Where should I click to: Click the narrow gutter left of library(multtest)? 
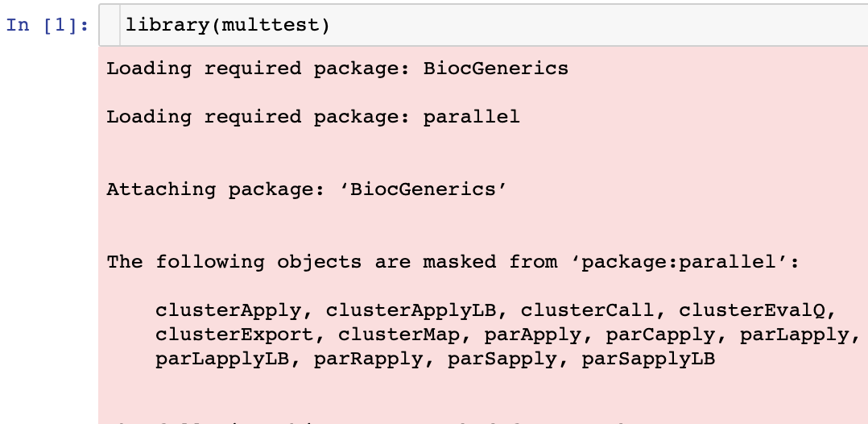click(110, 25)
